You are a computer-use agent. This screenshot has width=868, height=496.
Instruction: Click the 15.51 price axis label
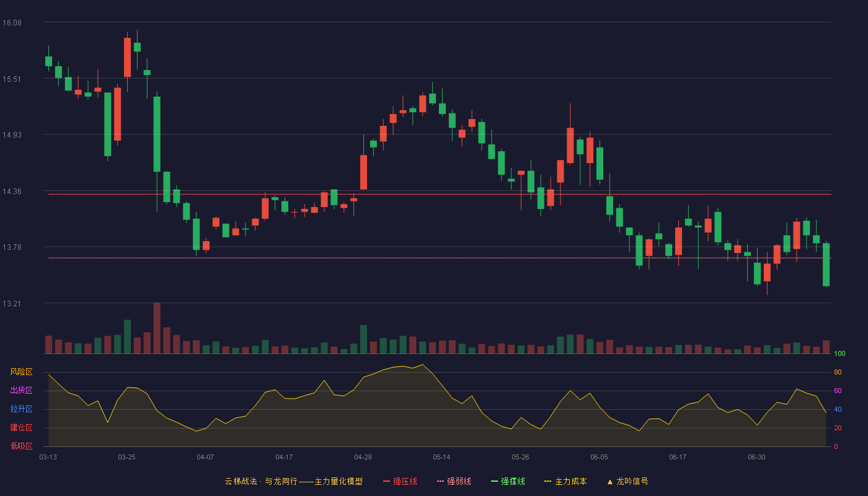pos(12,79)
